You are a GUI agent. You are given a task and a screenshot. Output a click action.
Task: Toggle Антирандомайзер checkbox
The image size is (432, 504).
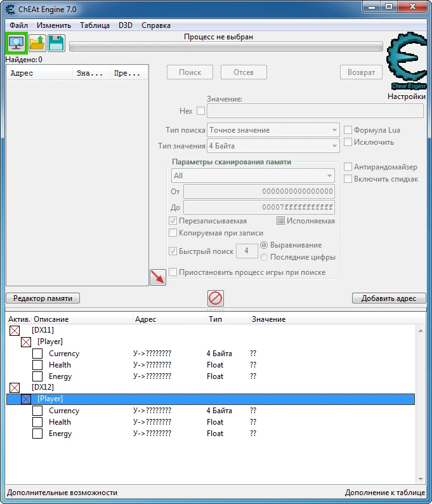[x=348, y=166]
